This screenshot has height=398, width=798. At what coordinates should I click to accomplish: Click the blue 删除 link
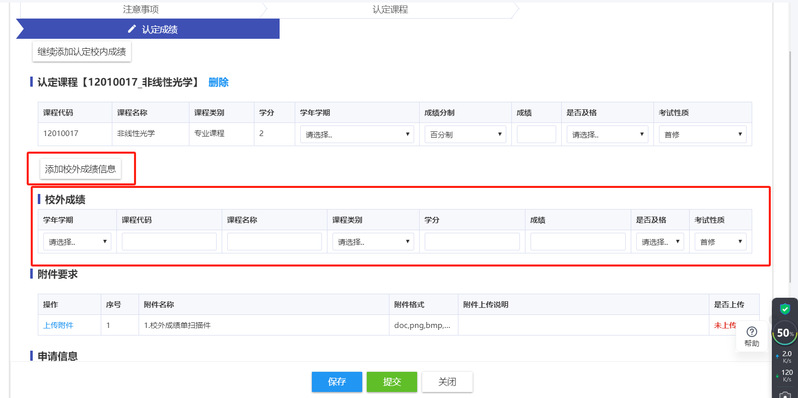tap(218, 82)
